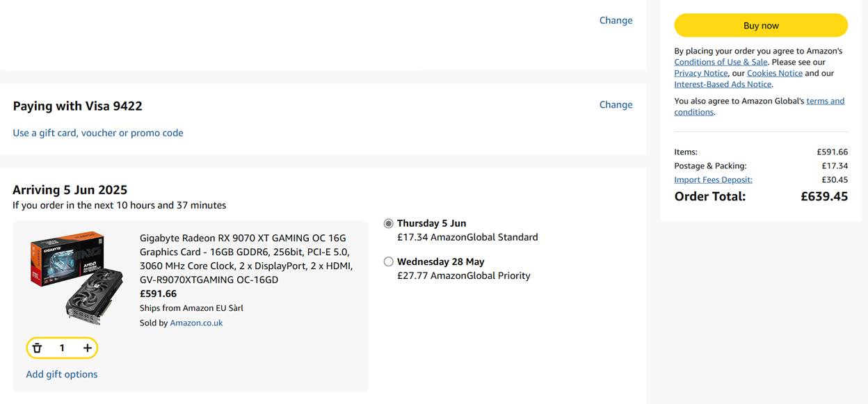Open the Amazon.co.uk seller link
The image size is (868, 404).
pos(196,323)
